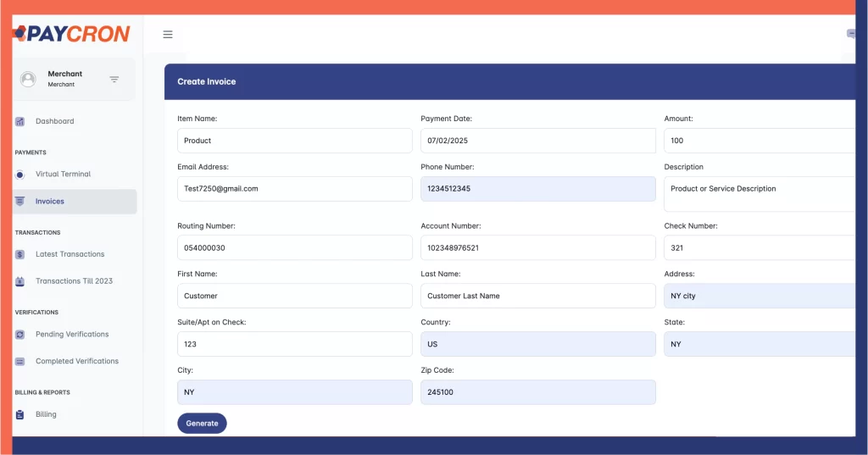Click the Generate button
Viewport: 868px width, 455px height.
click(x=202, y=424)
